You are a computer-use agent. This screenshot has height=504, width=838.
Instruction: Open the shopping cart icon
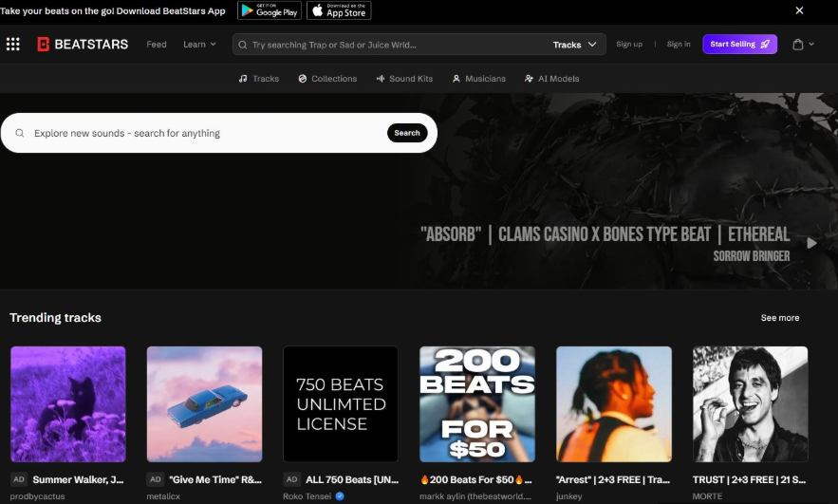(798, 45)
